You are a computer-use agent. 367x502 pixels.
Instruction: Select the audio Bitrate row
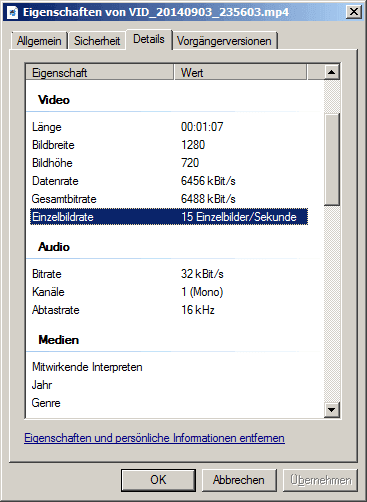click(x=169, y=274)
